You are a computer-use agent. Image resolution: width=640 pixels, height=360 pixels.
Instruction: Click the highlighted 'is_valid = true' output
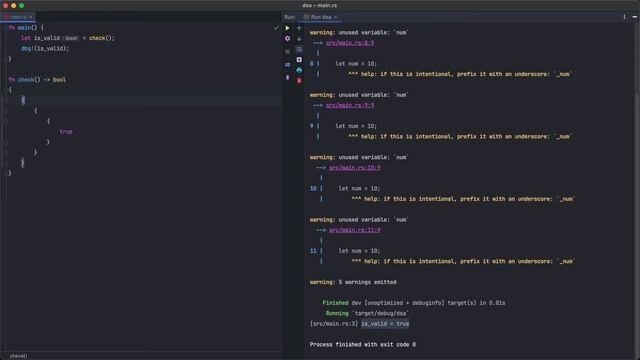[385, 324]
